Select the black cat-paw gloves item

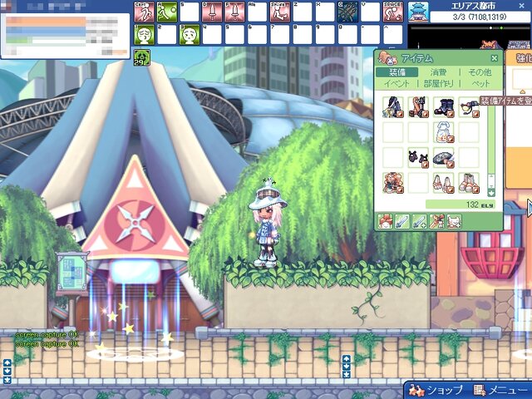[x=418, y=158]
